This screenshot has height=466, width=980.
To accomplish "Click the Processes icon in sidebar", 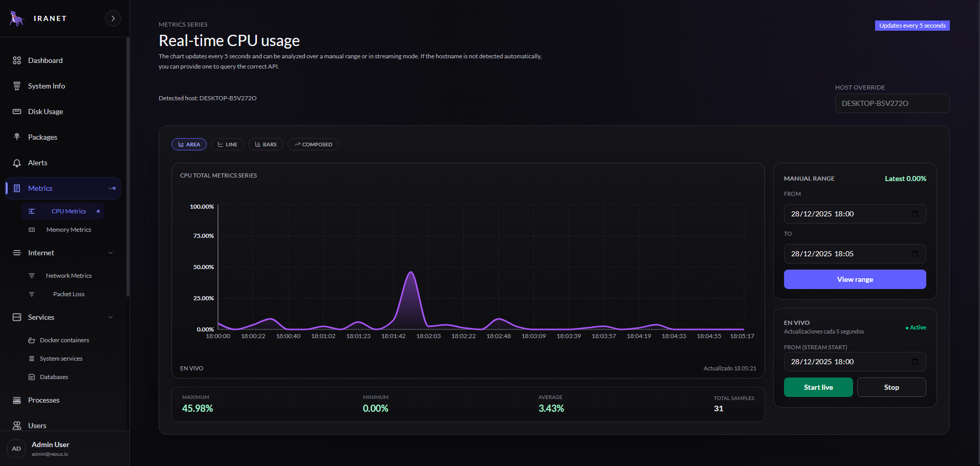I will pyautogui.click(x=17, y=400).
